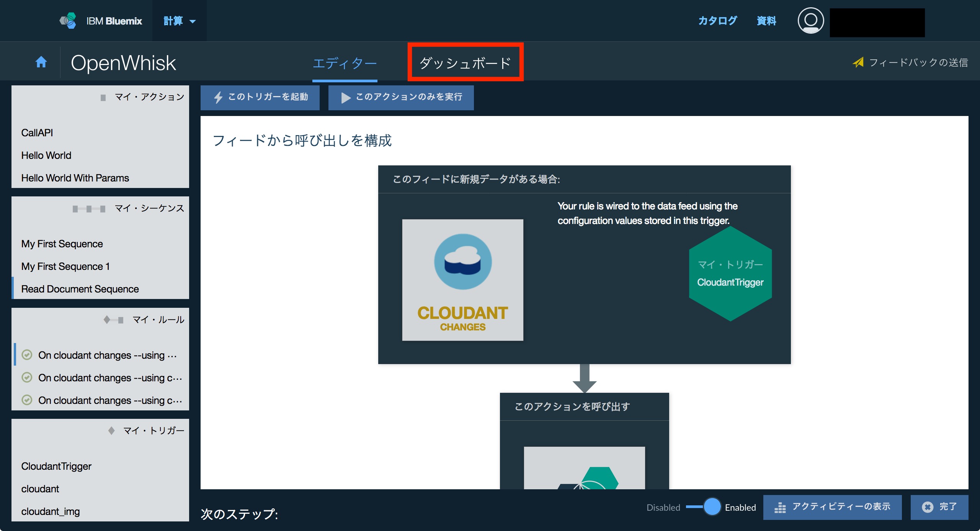Select CloudantTrigger in triggers list
The height and width of the screenshot is (531, 980).
click(x=56, y=466)
